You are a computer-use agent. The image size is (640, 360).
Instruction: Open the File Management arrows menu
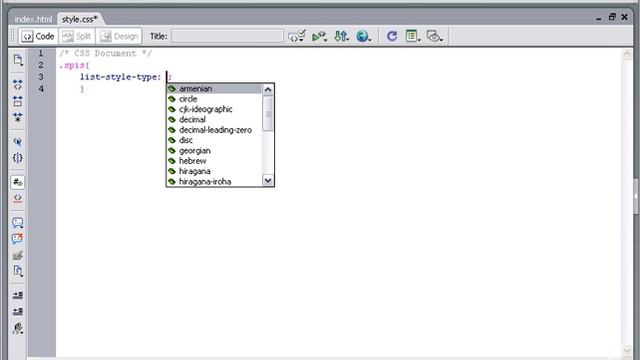341,36
